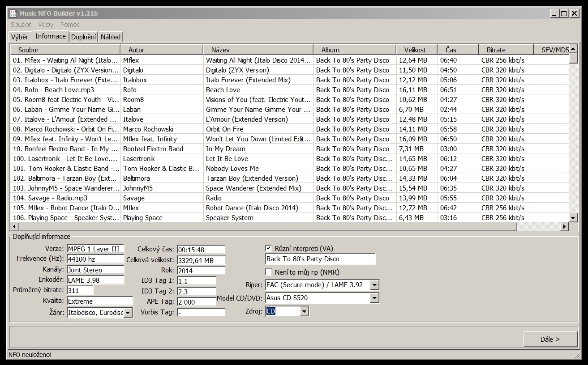Click the Music NFO Builder title bar icon
This screenshot has height=365, width=588.
click(x=13, y=13)
